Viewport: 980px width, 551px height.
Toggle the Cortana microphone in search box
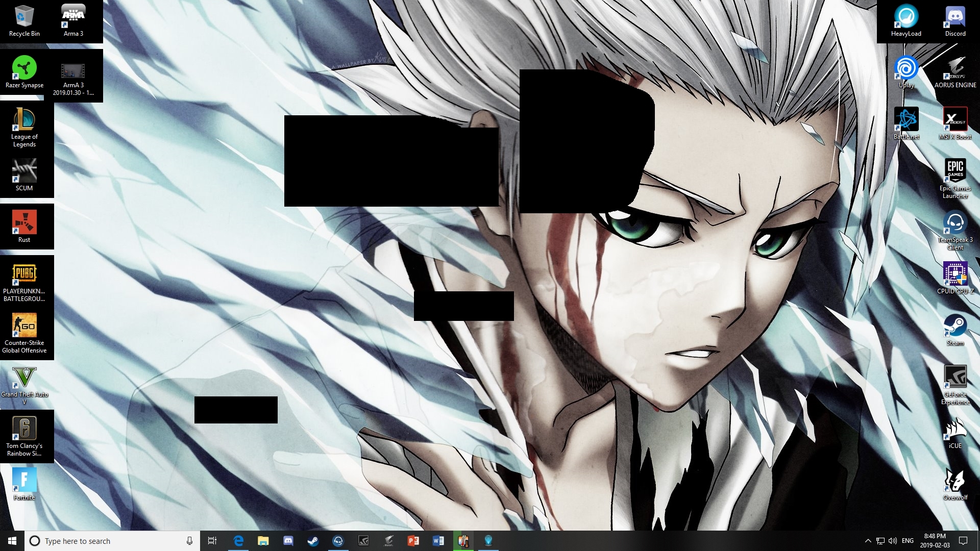tap(189, 541)
